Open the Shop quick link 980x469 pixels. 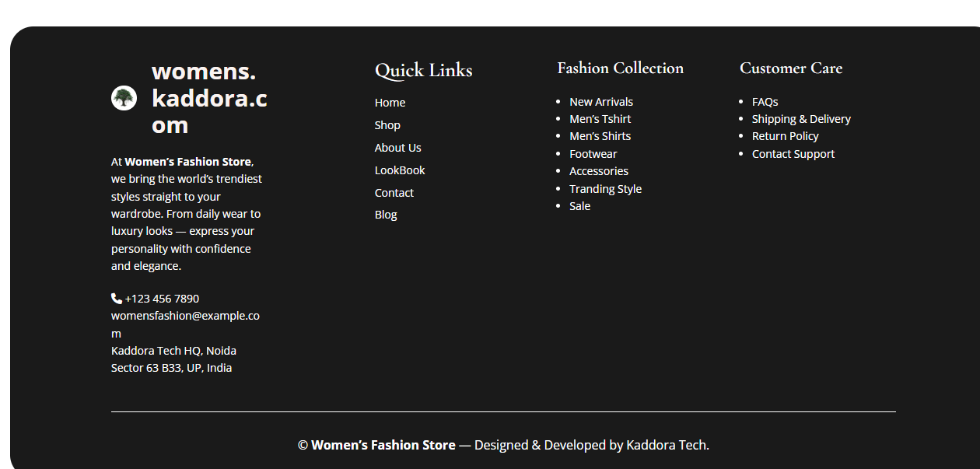tap(387, 125)
